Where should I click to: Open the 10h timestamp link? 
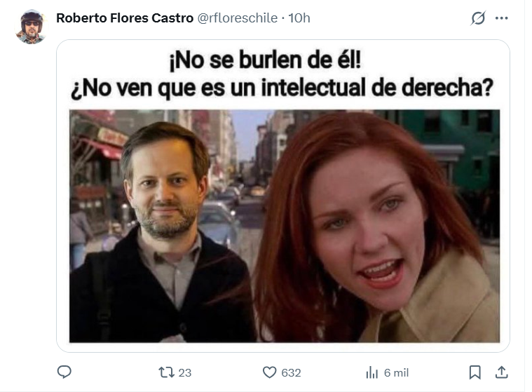299,18
